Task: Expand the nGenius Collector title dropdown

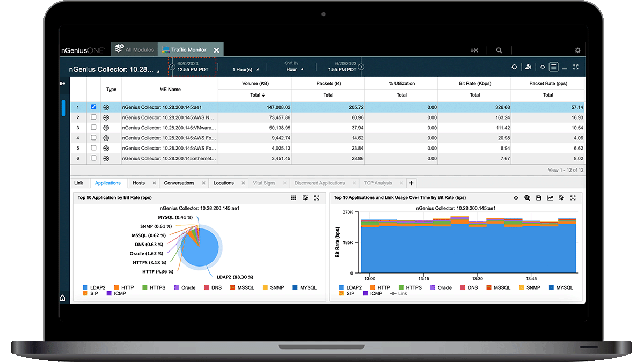Action: click(x=158, y=71)
